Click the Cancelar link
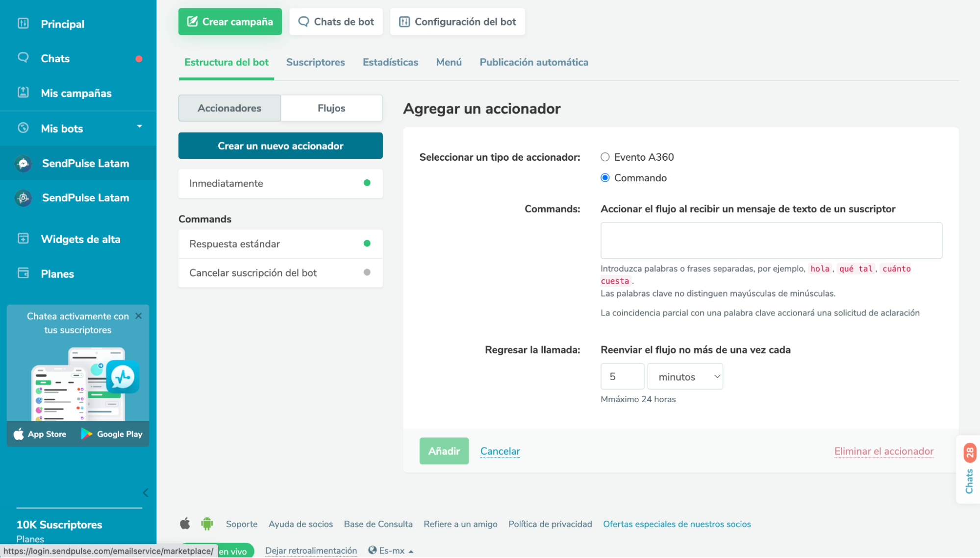This screenshot has height=558, width=980. [500, 451]
